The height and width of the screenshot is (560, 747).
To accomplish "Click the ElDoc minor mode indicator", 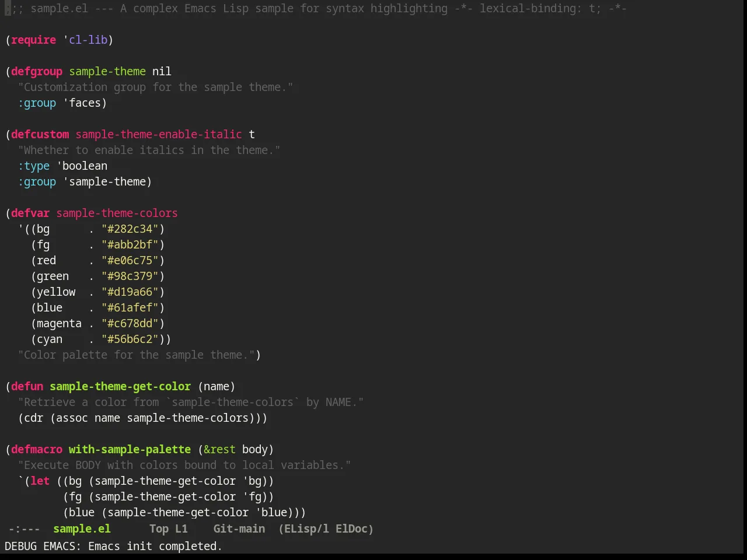I will point(354,528).
